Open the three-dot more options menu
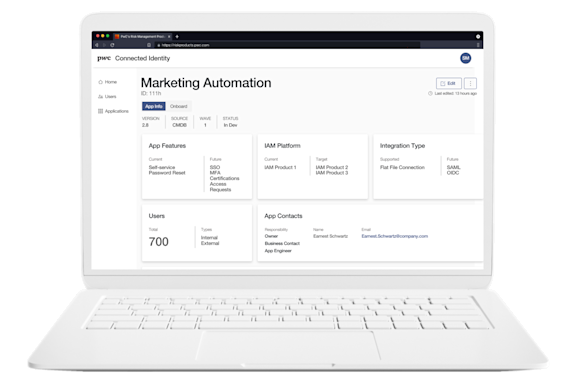 tap(470, 84)
